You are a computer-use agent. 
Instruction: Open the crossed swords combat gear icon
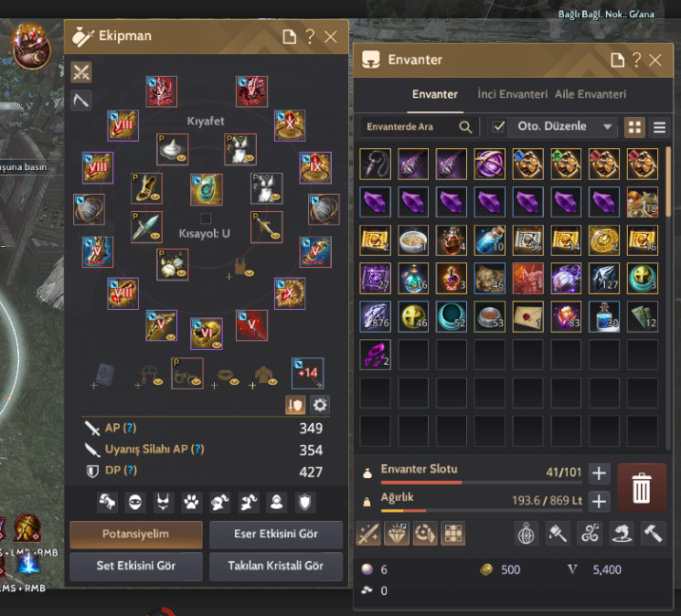[x=81, y=72]
